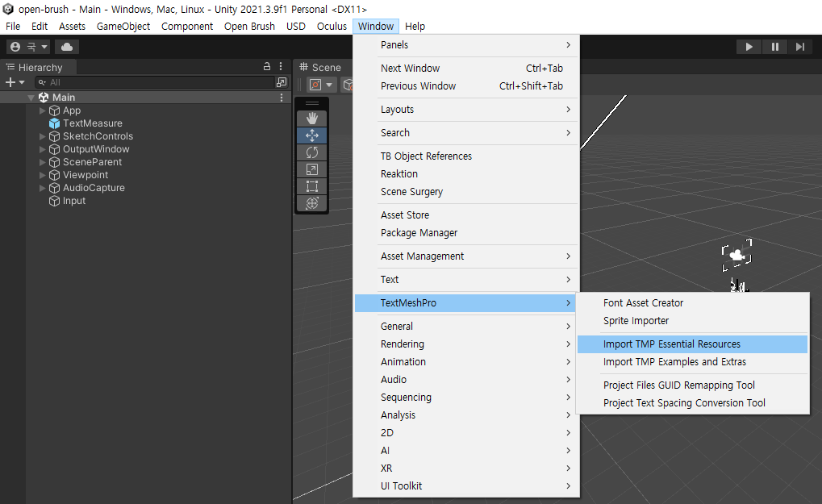822x504 pixels.
Task: Open Sprite Importer
Action: (692, 321)
